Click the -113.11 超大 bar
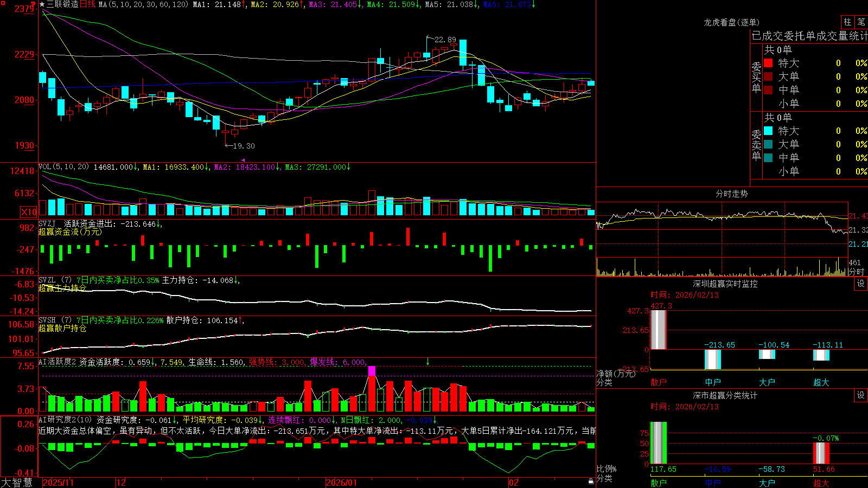Viewport: 868px width, 488px height. 821,355
